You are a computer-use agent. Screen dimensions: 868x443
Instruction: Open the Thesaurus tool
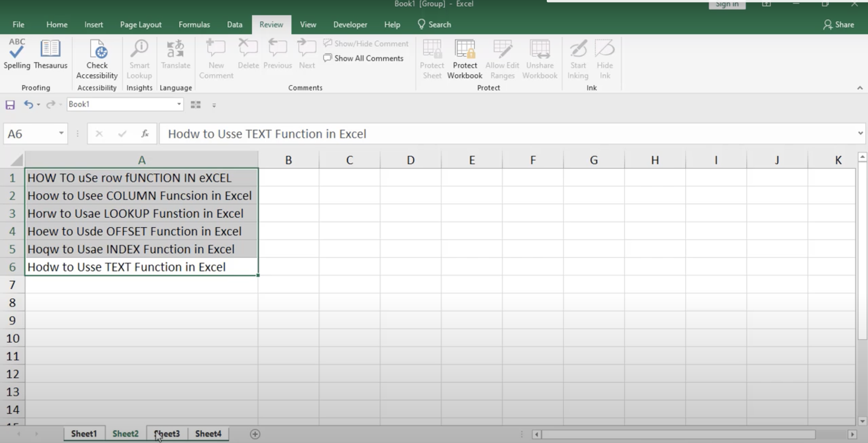[x=50, y=54]
